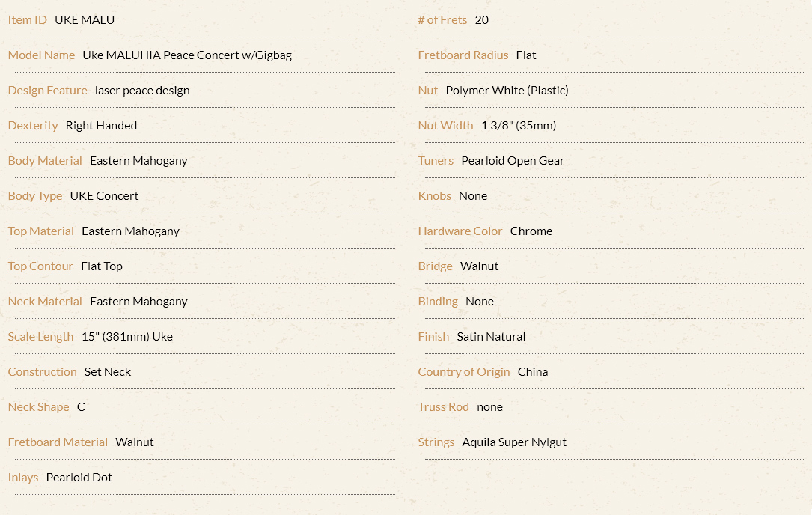Select the Top Contour label
The width and height of the screenshot is (812, 515).
(x=40, y=266)
